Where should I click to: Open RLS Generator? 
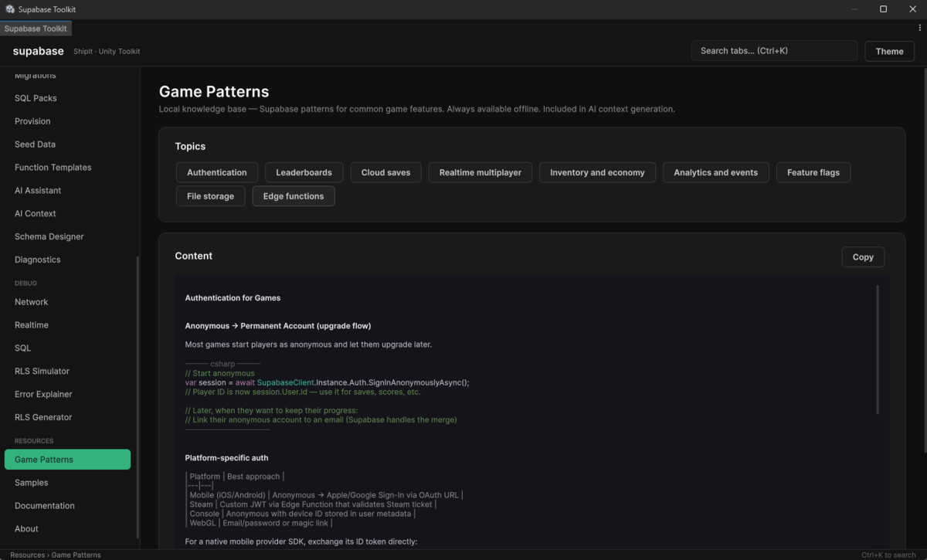pyautogui.click(x=43, y=418)
